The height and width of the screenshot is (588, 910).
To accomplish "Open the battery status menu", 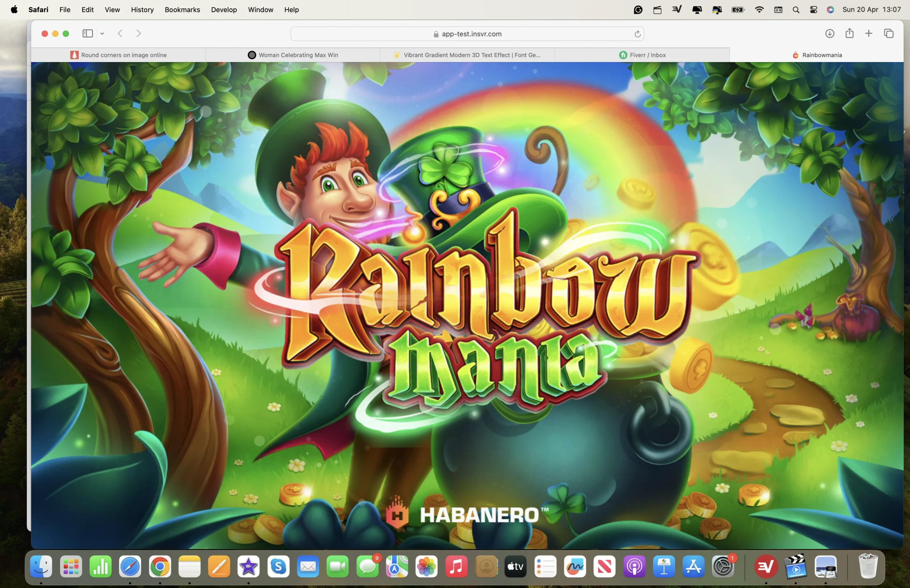I will [x=738, y=10].
